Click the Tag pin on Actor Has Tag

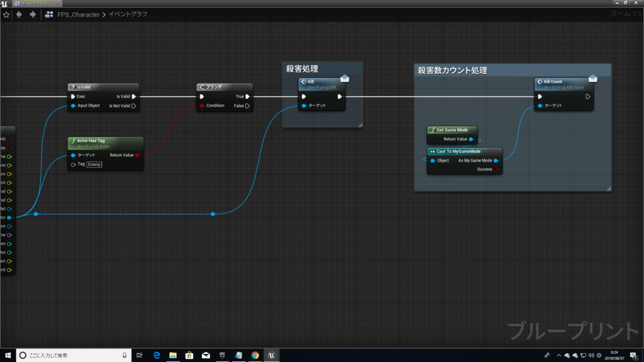(73, 165)
